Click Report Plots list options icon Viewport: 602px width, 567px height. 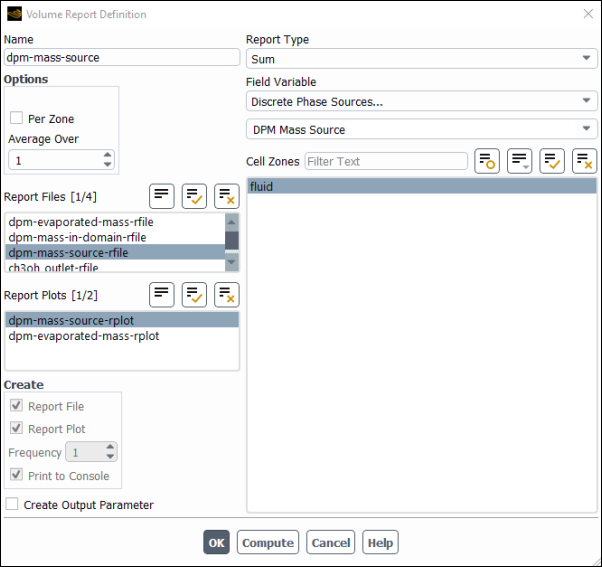(x=162, y=295)
